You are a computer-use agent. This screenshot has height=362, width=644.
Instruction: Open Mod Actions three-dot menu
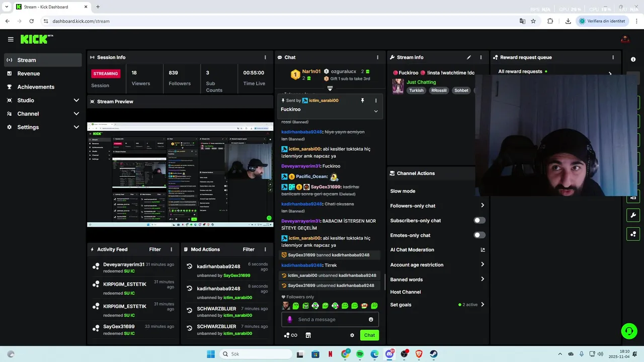(x=265, y=249)
